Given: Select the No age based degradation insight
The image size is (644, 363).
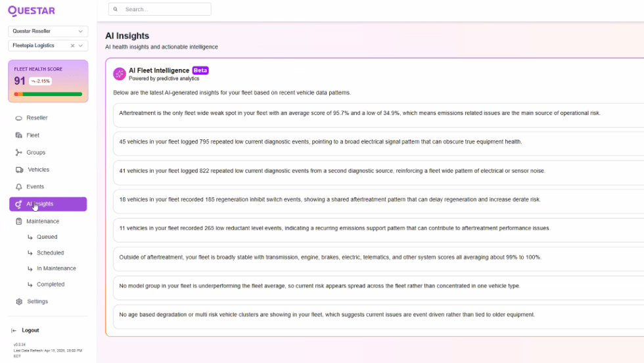Looking at the screenshot, I should (x=378, y=316).
